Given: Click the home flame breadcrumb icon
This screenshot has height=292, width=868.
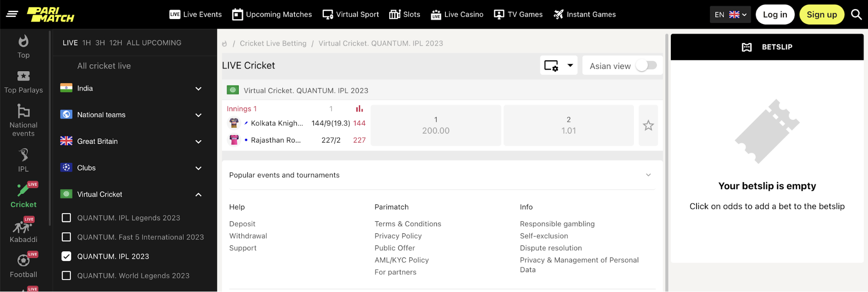Looking at the screenshot, I should (224, 43).
